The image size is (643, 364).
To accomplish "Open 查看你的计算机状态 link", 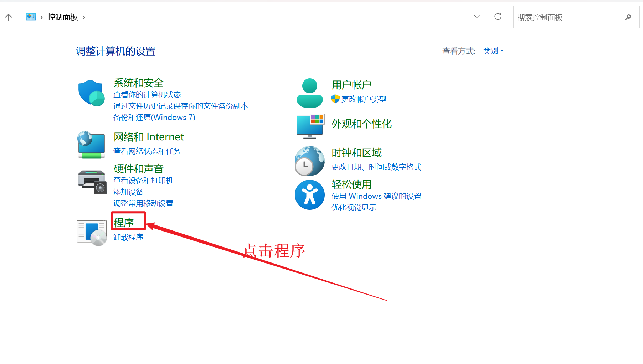I will click(147, 95).
